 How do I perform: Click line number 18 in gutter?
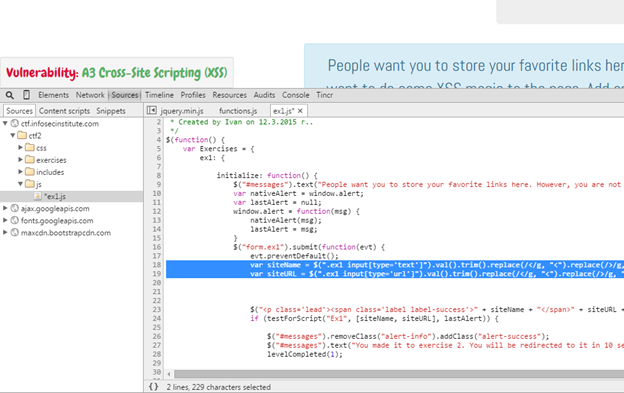157,265
